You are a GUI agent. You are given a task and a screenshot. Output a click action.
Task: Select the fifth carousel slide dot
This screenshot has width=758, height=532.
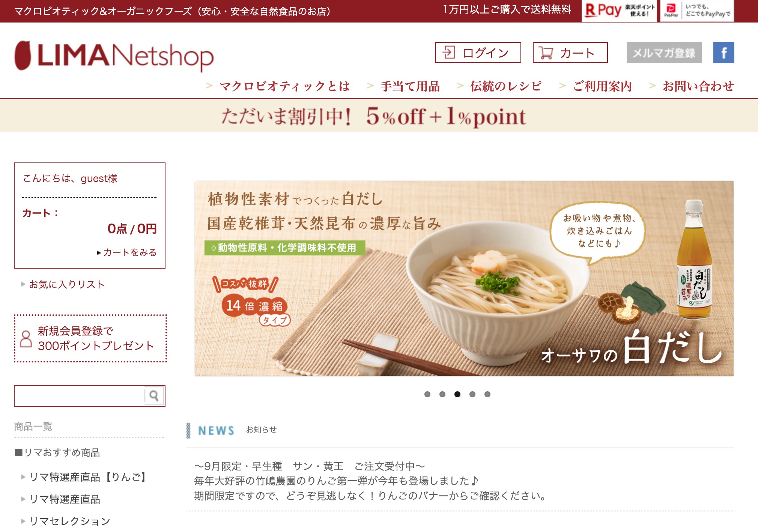(x=487, y=394)
